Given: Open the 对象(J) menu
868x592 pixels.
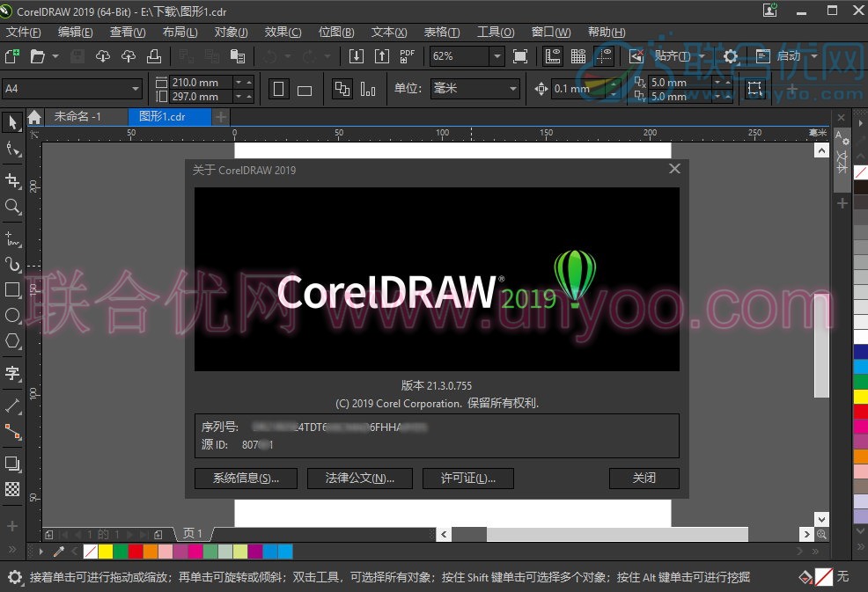Looking at the screenshot, I should pos(231,32).
